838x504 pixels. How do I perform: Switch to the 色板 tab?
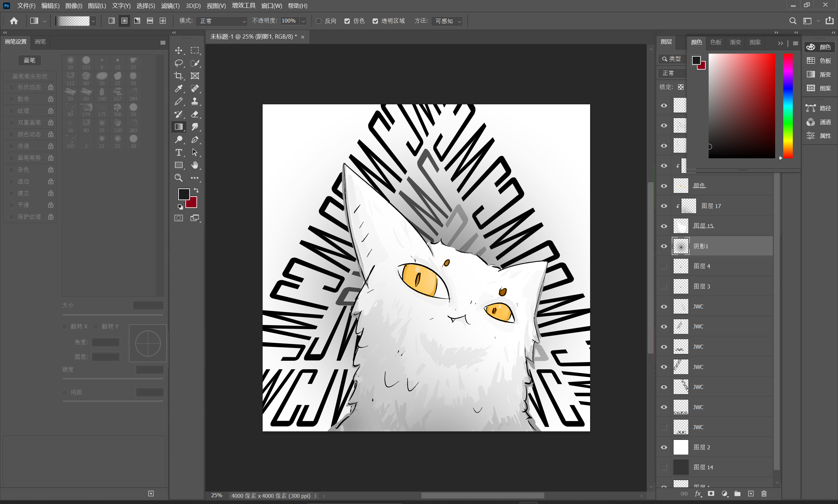716,42
